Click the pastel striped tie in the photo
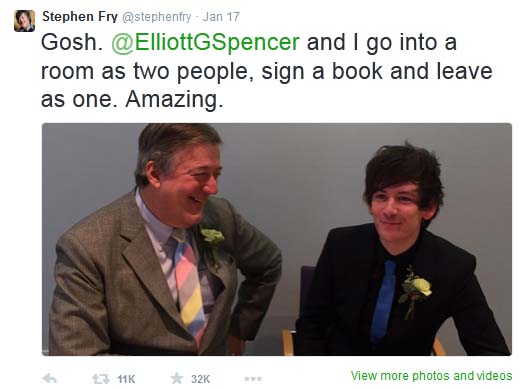Screen dimensions: 523x389 point(188,287)
